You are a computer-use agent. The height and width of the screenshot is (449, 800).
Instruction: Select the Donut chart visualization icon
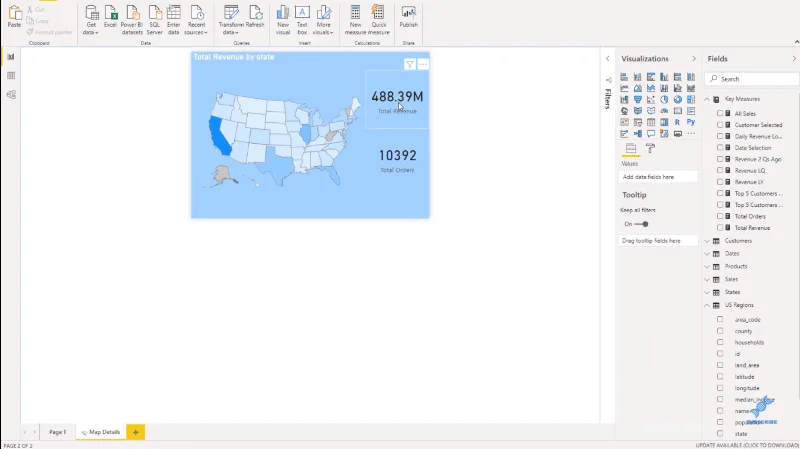pyautogui.click(x=678, y=99)
